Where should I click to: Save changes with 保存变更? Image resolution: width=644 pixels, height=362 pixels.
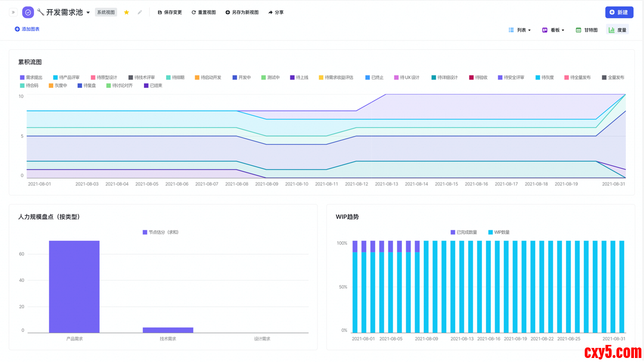click(170, 12)
